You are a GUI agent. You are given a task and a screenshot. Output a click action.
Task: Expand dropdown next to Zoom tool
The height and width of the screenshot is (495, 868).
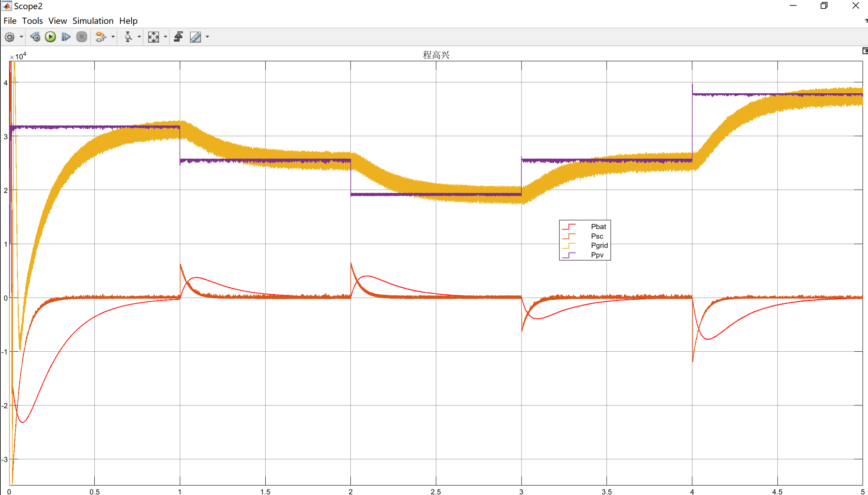(139, 37)
